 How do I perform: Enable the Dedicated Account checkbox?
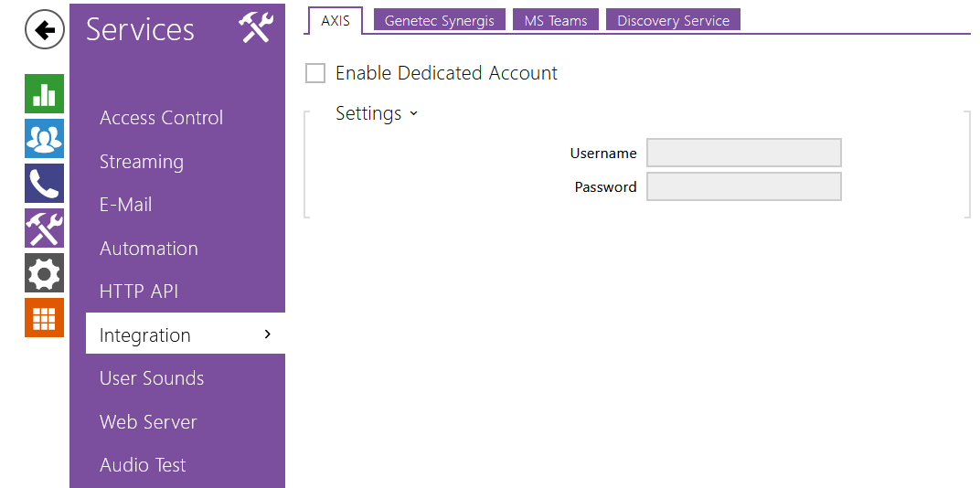point(315,74)
